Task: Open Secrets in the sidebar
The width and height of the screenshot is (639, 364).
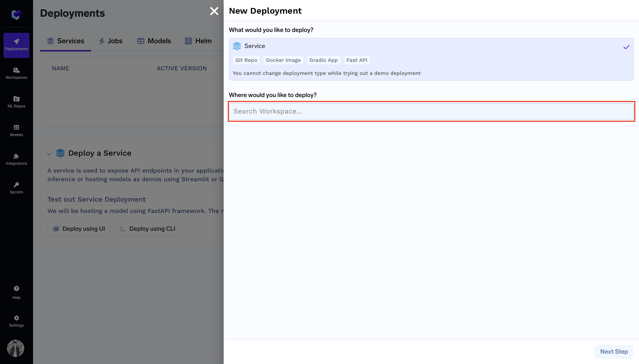Action: (16, 188)
